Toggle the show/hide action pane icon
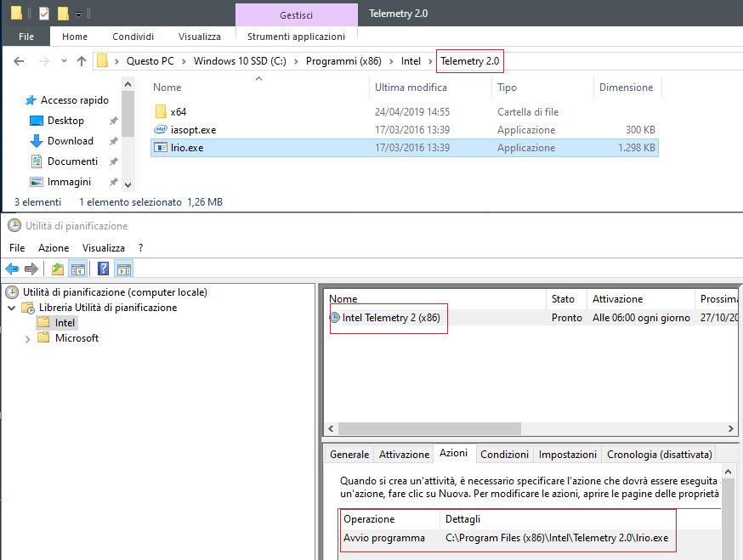743x560 pixels. point(123,269)
